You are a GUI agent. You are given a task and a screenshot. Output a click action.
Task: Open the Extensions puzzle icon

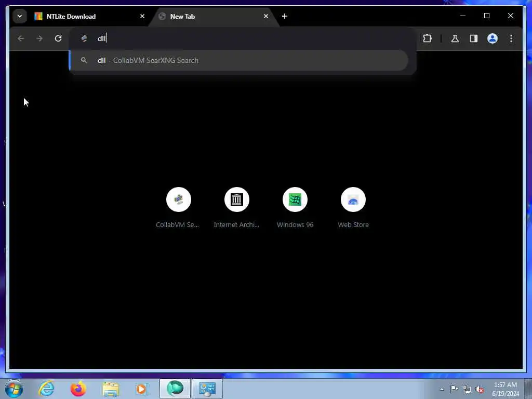pos(428,38)
